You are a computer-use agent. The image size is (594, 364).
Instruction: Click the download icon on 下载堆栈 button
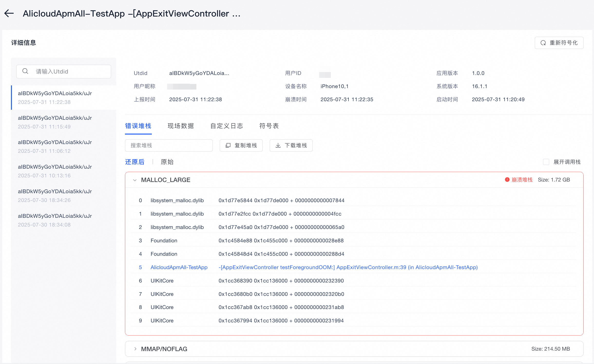[278, 146]
